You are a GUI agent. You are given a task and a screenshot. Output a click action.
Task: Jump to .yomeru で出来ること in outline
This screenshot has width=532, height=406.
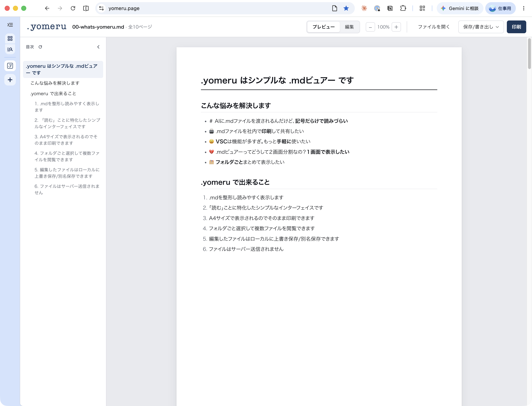tap(53, 94)
